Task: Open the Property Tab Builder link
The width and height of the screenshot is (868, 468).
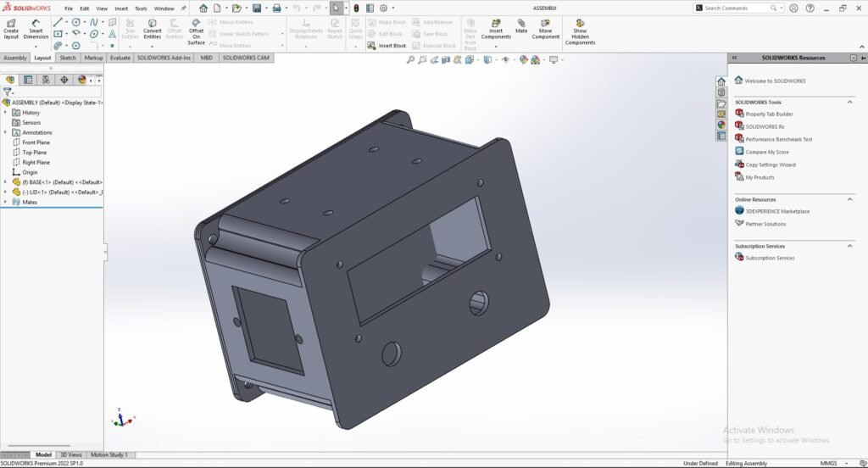Action: coord(769,114)
